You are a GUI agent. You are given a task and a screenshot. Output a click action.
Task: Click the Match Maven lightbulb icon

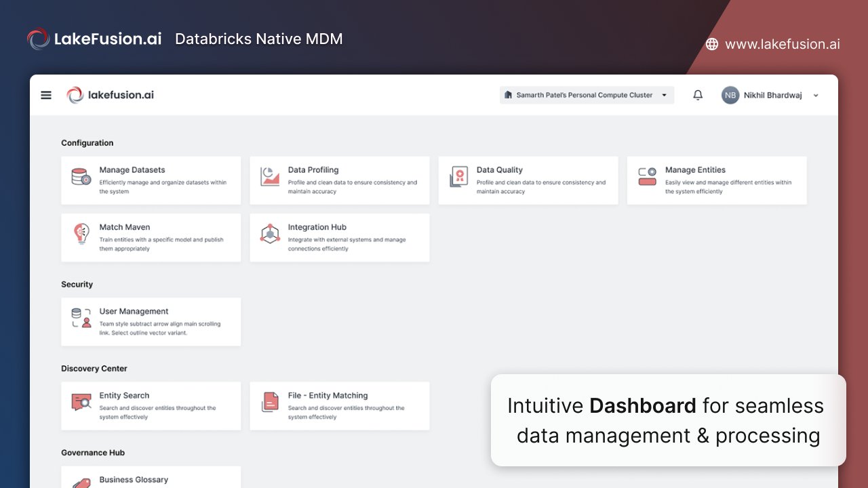point(81,234)
